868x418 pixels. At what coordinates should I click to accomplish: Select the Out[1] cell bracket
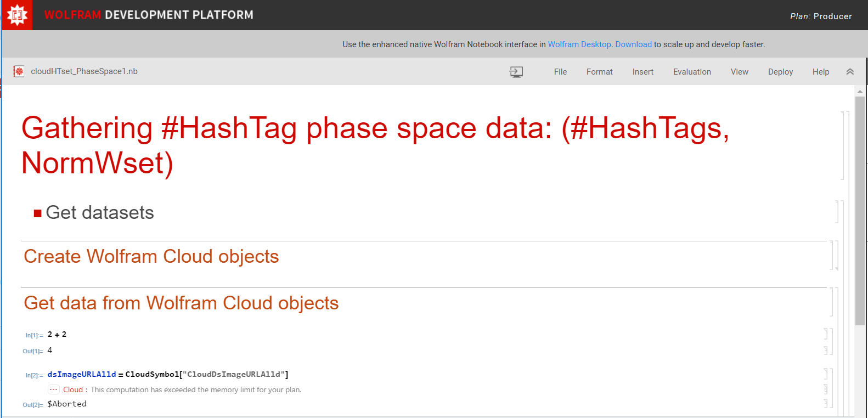click(826, 350)
